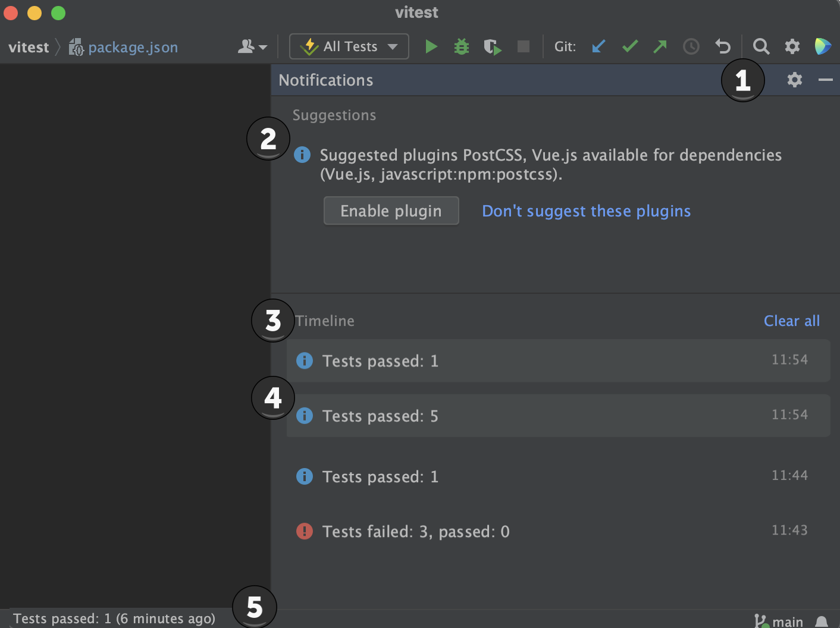Image resolution: width=840 pixels, height=628 pixels.
Task: Start debugging with the bug icon
Action: pyautogui.click(x=462, y=46)
